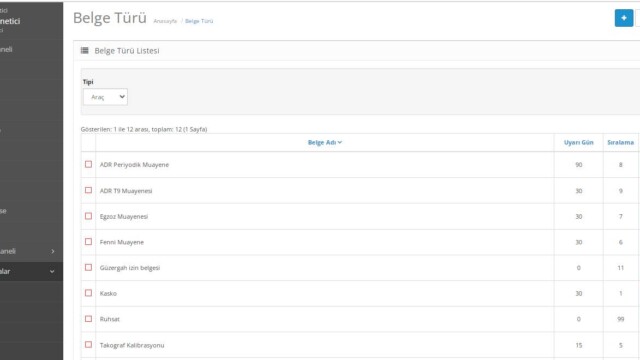The width and height of the screenshot is (640, 360).
Task: Click the 90 warning days value
Action: (578, 165)
